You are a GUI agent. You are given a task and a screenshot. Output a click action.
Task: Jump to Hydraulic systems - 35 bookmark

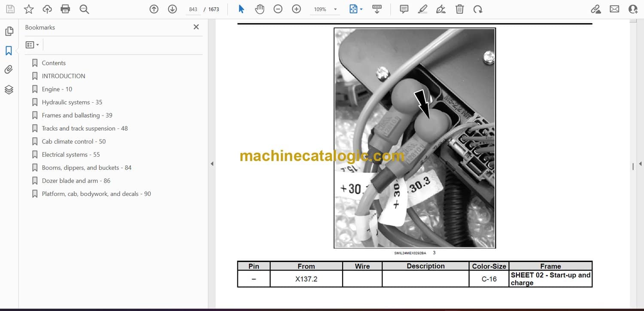click(x=72, y=102)
